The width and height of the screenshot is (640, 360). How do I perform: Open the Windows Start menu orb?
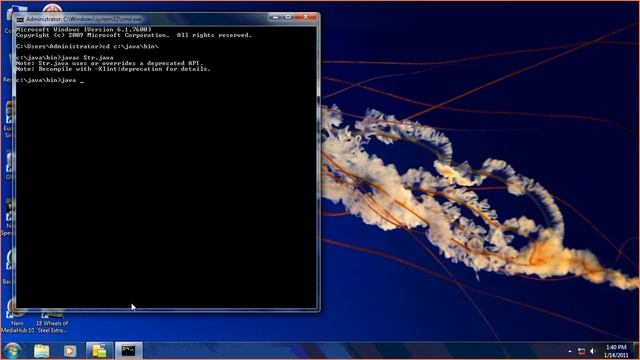click(x=12, y=351)
